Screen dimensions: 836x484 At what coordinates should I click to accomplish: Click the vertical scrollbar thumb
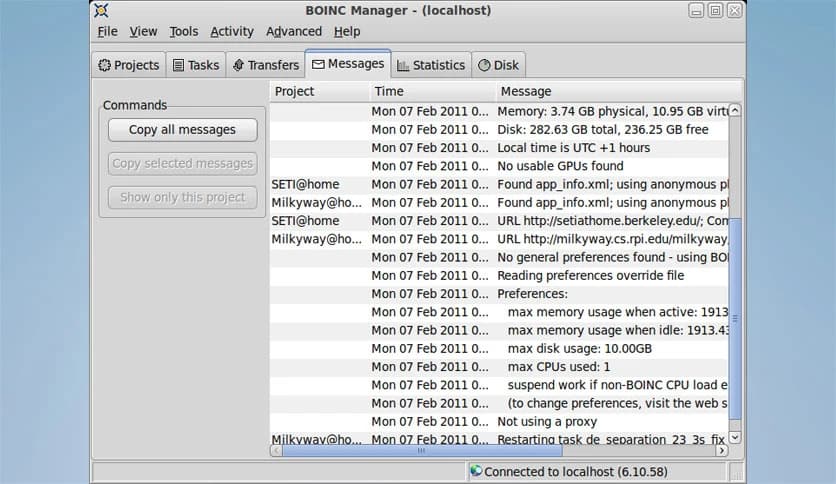pos(735,319)
